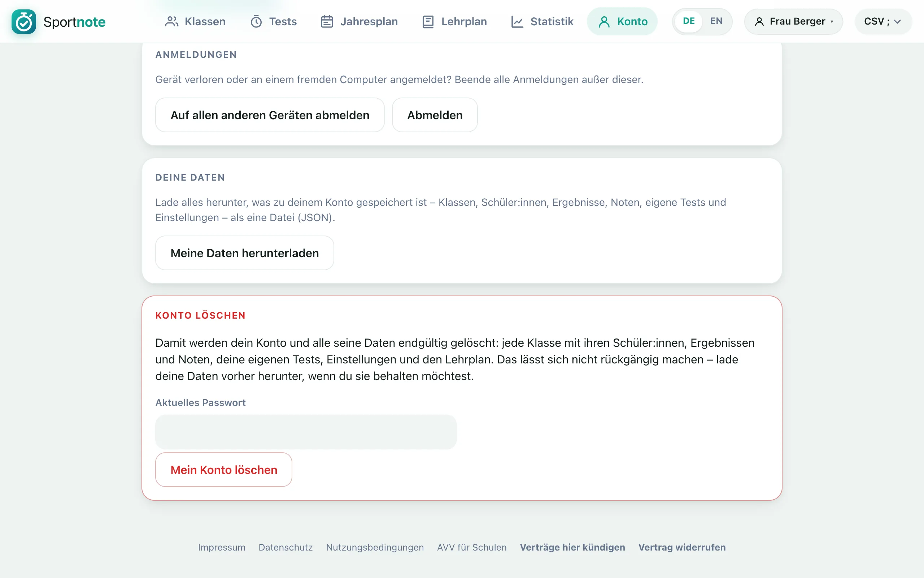Click the Klassen people icon
The width and height of the screenshot is (924, 578).
point(172,22)
